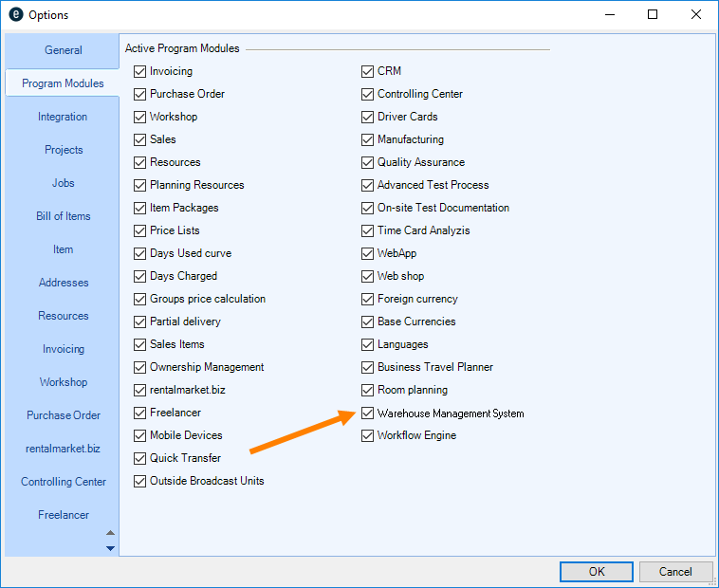Uncheck the Room planning module
The image size is (719, 588).
pyautogui.click(x=368, y=391)
